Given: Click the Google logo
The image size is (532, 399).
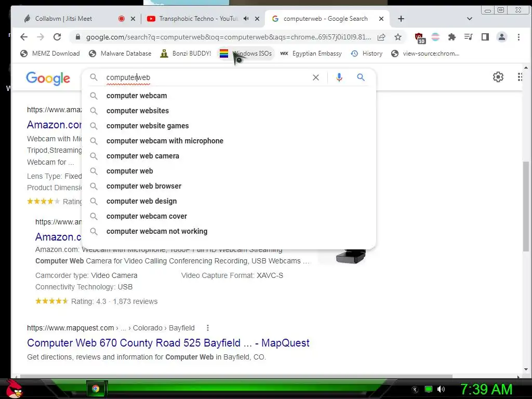Looking at the screenshot, I should pos(48,78).
